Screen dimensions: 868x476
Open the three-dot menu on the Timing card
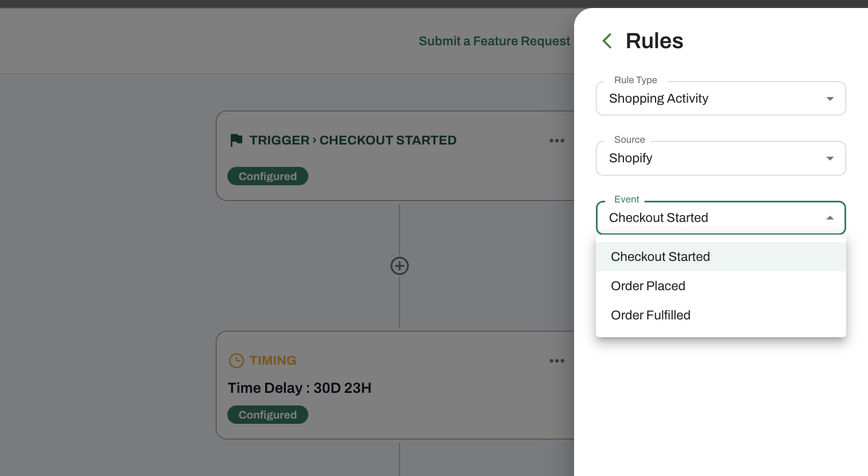(x=556, y=361)
